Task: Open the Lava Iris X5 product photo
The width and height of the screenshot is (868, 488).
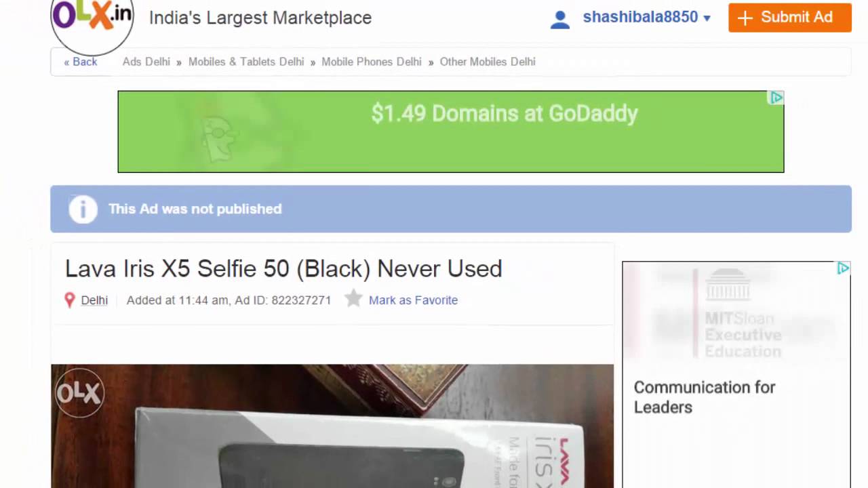Action: click(x=332, y=426)
